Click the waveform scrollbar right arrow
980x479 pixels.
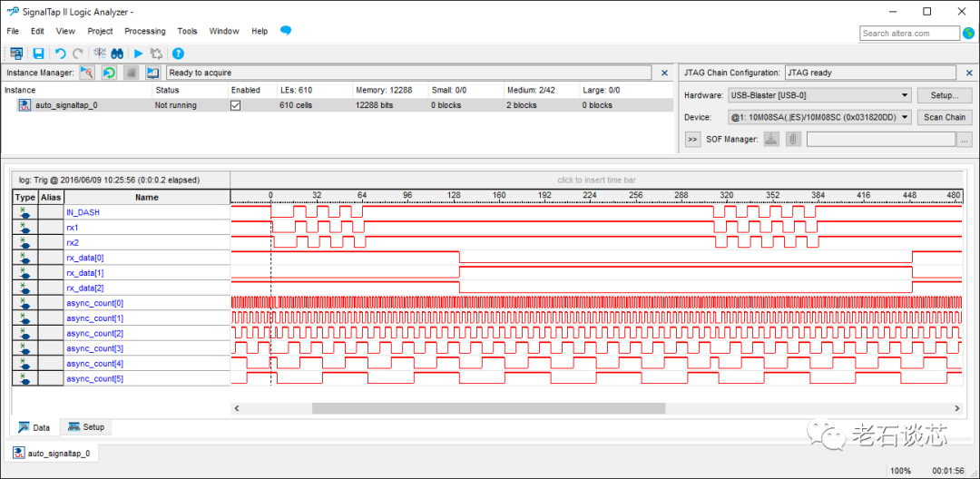(x=956, y=408)
